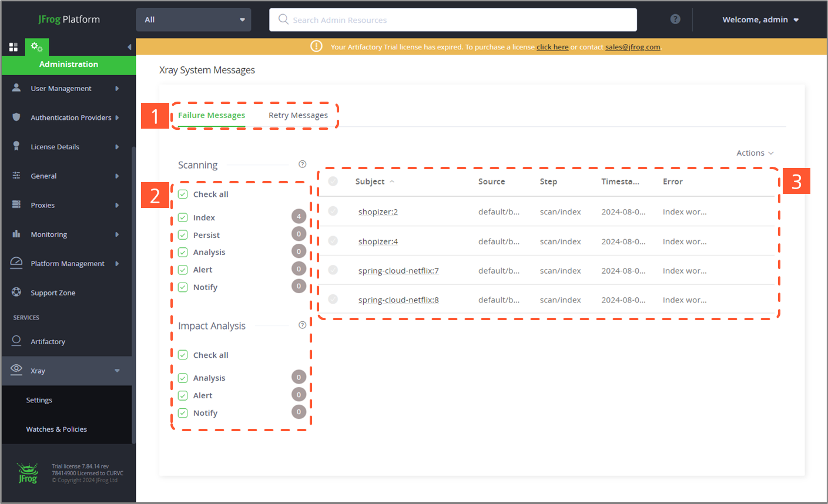This screenshot has width=828, height=504.
Task: Expand Proxies submenu arrow
Action: click(117, 205)
